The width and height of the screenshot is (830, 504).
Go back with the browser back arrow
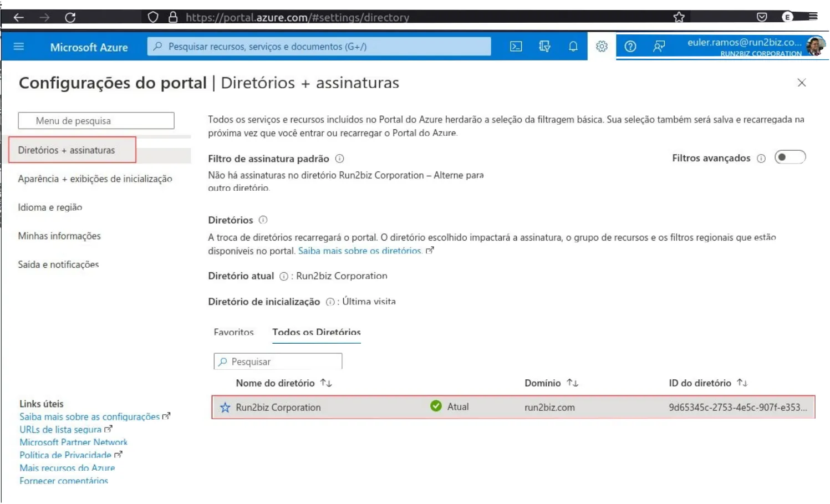(x=18, y=17)
